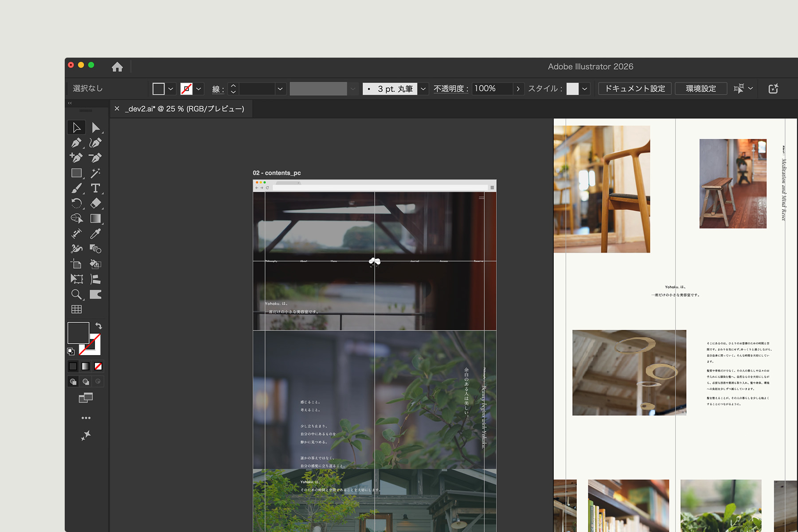
Task: Expand the opacity 100% arrow
Action: point(518,89)
